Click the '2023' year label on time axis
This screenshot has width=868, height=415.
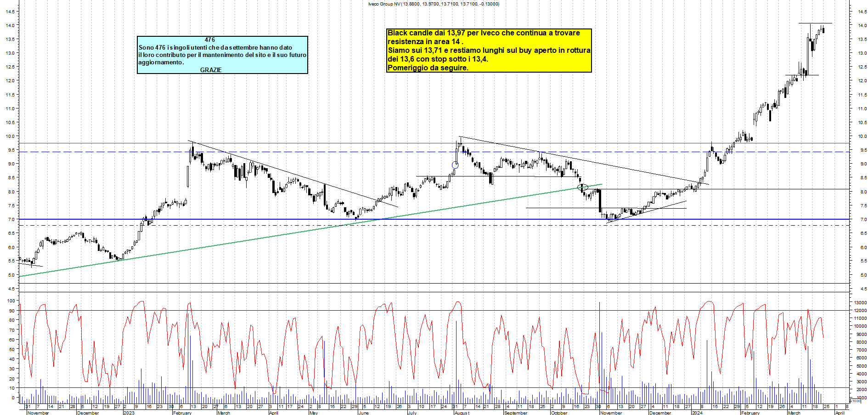[129, 413]
